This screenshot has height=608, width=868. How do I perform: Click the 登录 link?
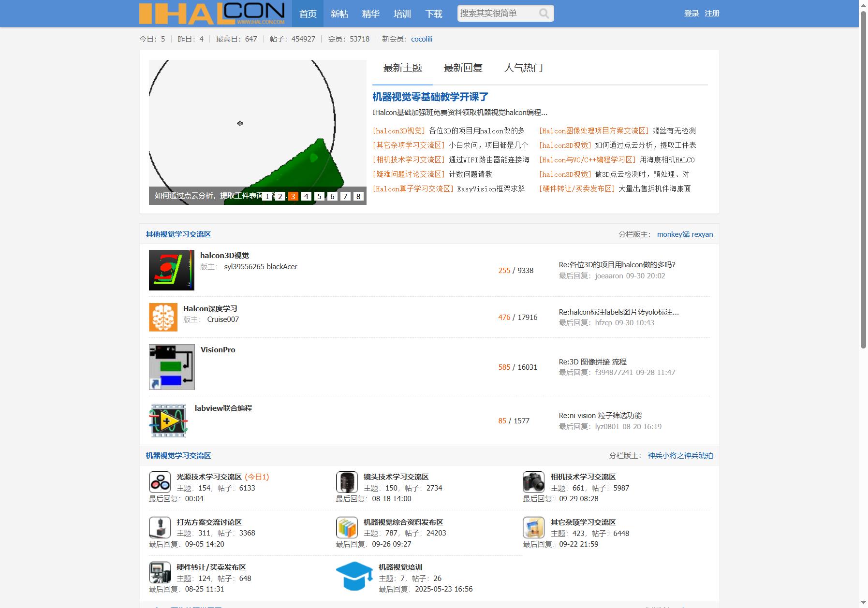(691, 14)
